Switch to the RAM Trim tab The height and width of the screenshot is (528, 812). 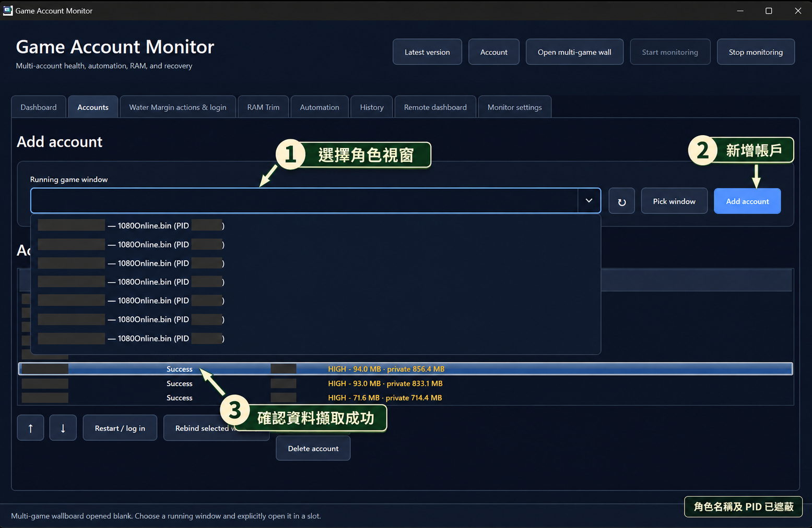(263, 107)
